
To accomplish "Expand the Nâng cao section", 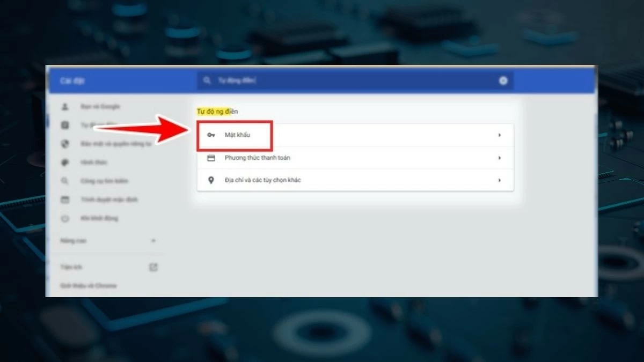I will tap(154, 241).
